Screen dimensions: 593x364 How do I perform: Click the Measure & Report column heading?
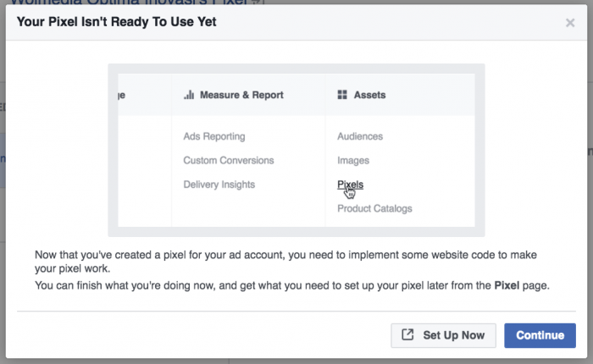241,95
